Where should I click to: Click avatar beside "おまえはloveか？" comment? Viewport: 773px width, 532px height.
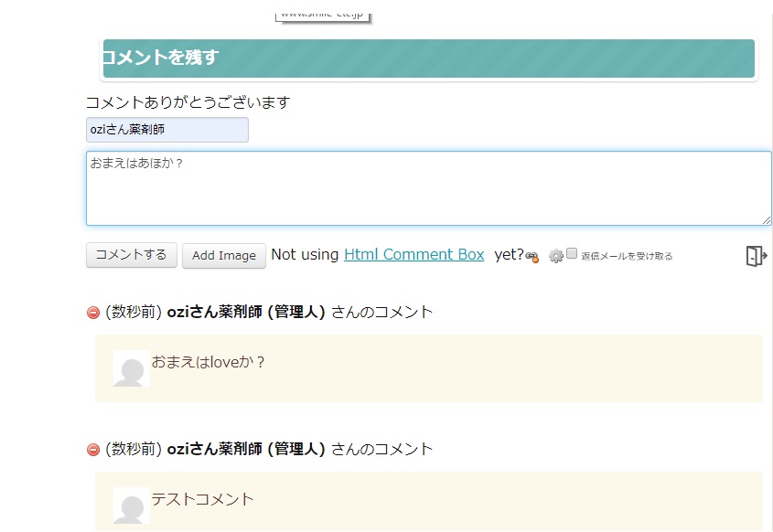(131, 367)
